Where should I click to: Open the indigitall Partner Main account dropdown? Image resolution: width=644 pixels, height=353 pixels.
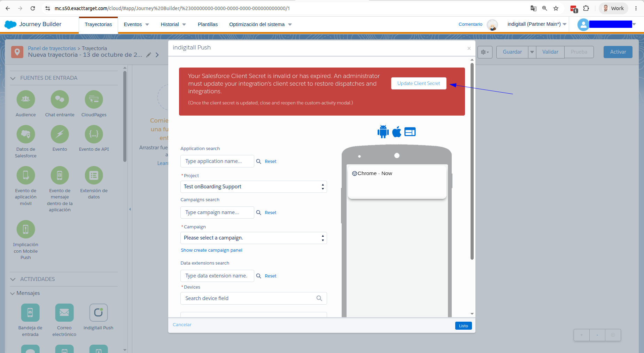pyautogui.click(x=537, y=24)
